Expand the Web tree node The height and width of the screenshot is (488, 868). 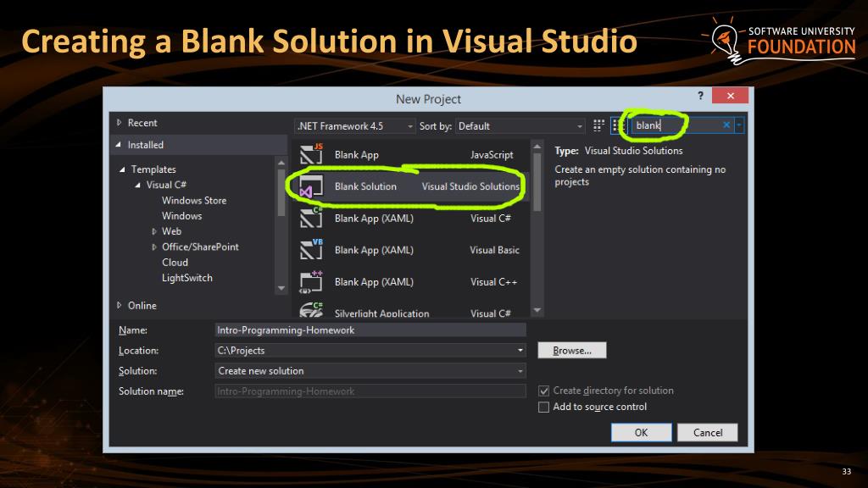click(x=154, y=231)
